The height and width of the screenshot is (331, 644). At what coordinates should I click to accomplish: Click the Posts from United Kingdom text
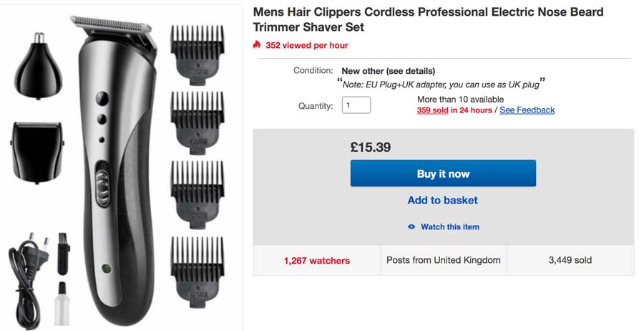coord(444,260)
